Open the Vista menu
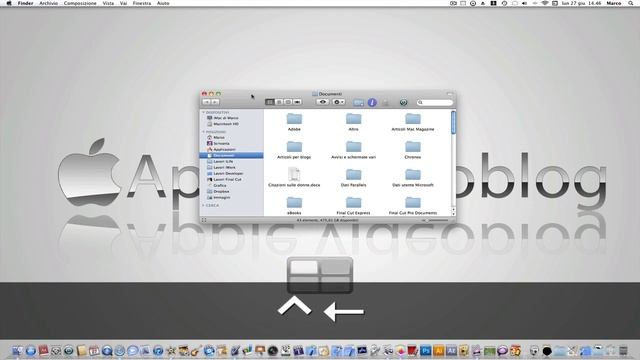The height and width of the screenshot is (360, 640). click(x=108, y=3)
